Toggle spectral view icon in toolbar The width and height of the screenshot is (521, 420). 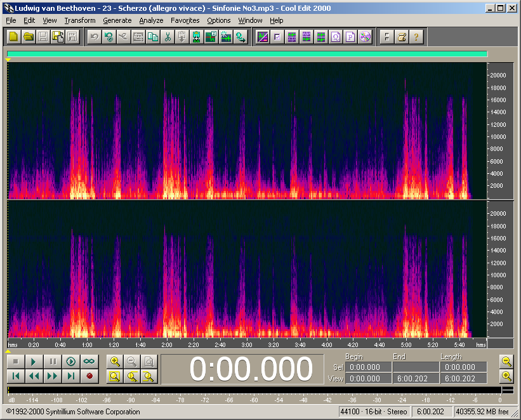(x=262, y=37)
